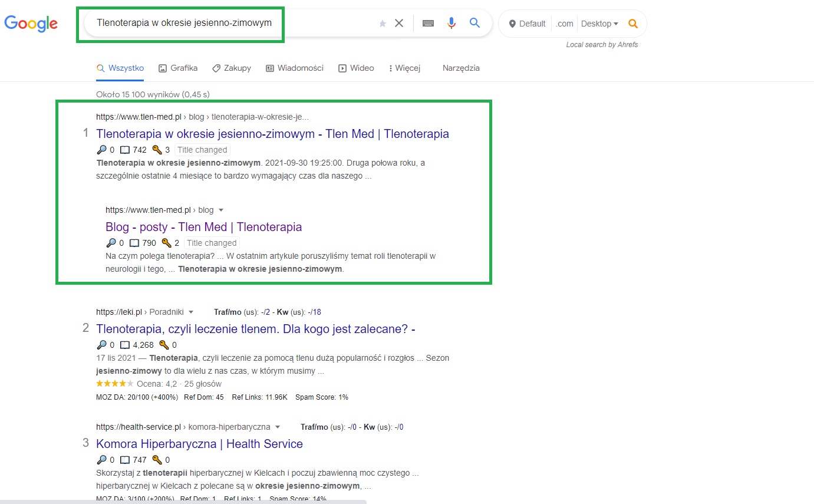Open 'Komora Hiperbaryczna | Health Service' result
This screenshot has height=504, width=814.
[x=199, y=444]
